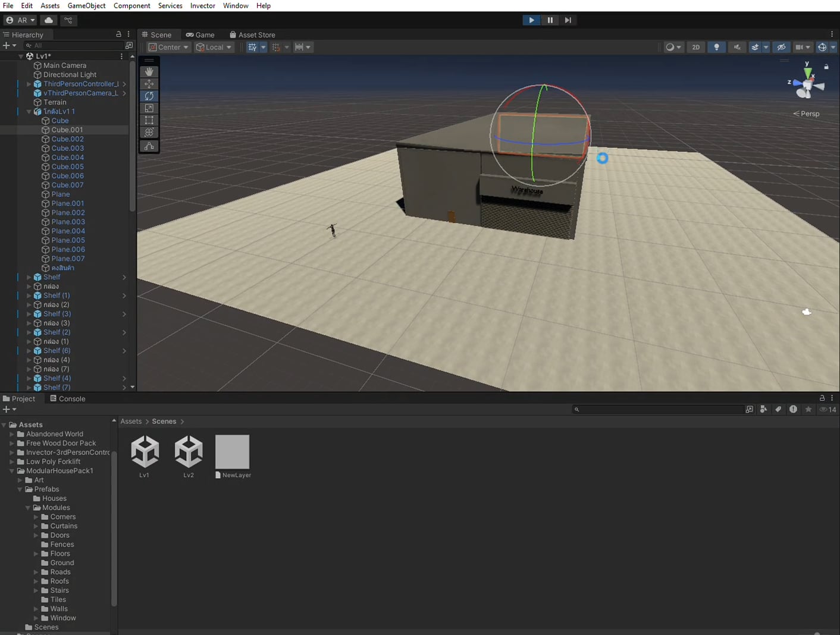Click the cloud services icon
This screenshot has height=635, width=840.
tap(49, 20)
